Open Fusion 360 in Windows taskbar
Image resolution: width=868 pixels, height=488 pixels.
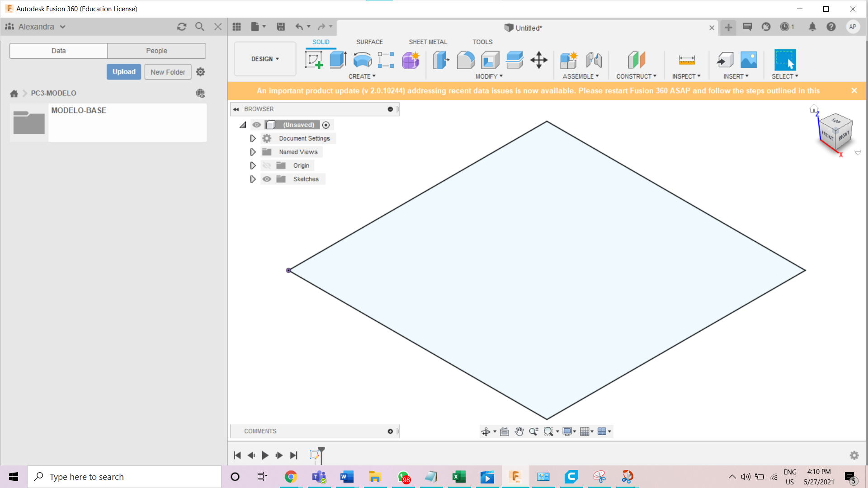pyautogui.click(x=515, y=477)
